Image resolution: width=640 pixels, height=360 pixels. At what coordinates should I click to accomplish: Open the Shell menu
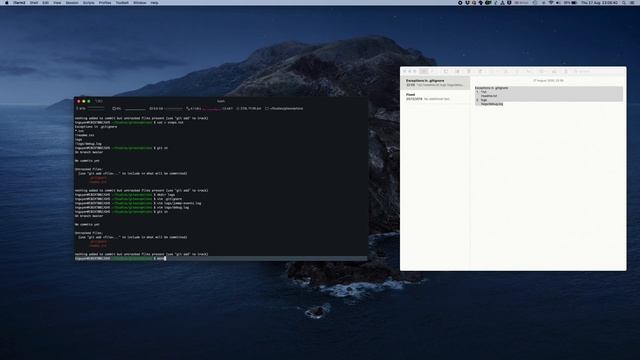coord(34,2)
